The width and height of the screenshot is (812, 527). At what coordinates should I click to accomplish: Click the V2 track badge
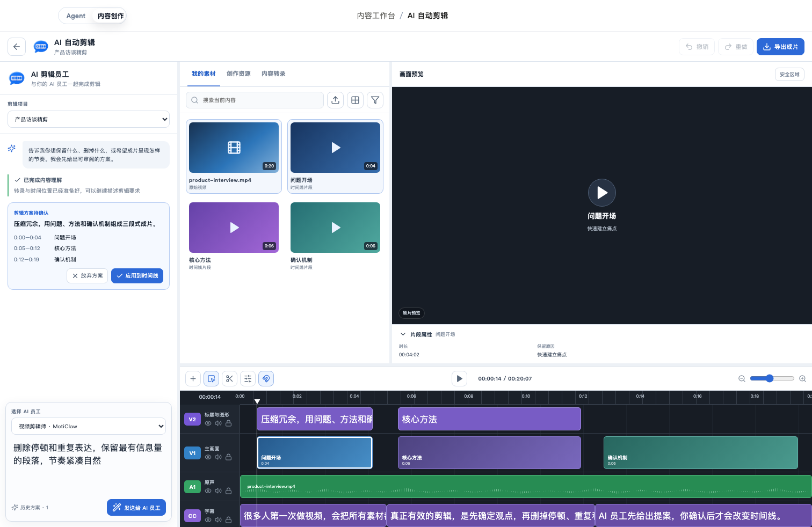(x=192, y=419)
